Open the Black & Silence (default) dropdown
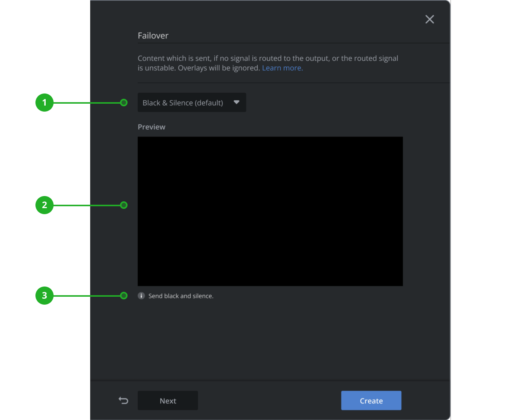532x420 pixels. [x=183, y=103]
